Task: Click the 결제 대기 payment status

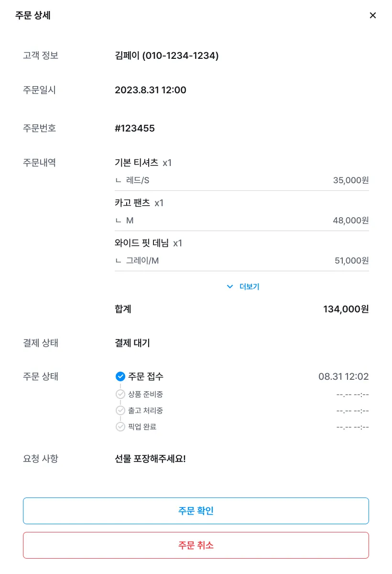Action: click(x=132, y=343)
